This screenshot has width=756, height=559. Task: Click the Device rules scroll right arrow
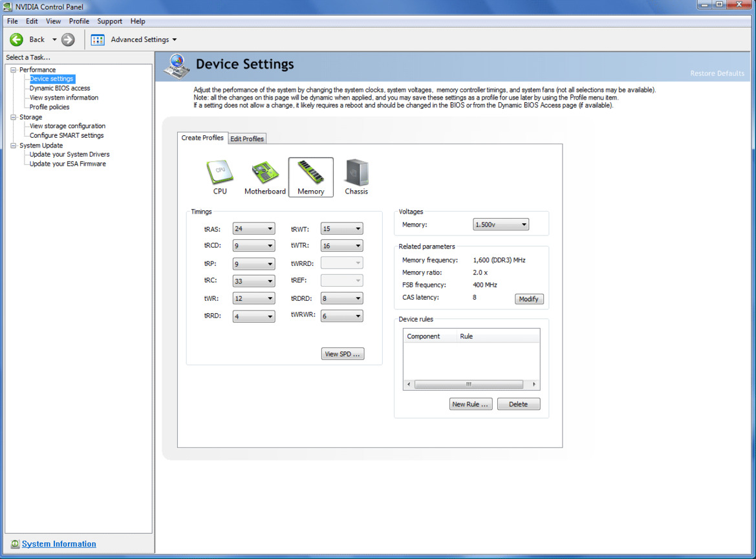tap(534, 384)
